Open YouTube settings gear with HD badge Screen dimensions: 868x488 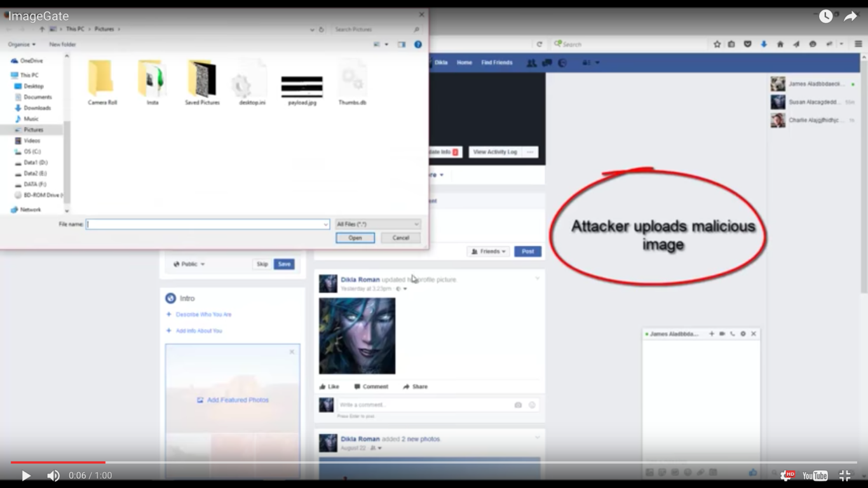point(787,475)
